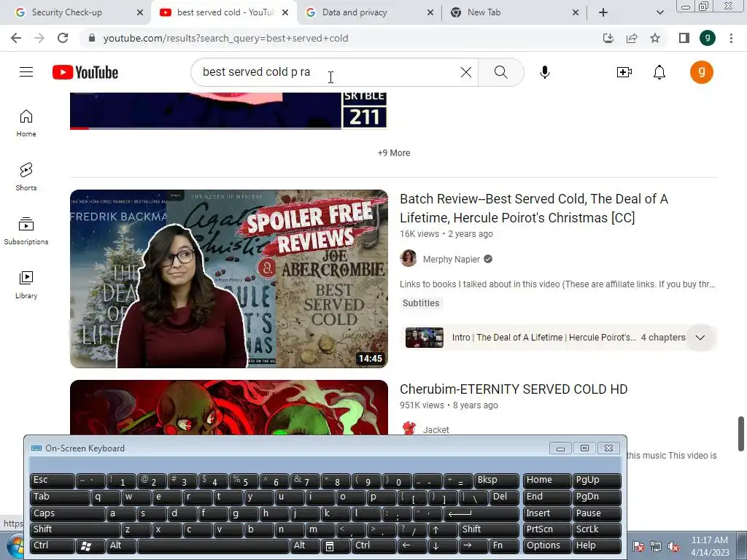Open a new browser tab
The height and width of the screenshot is (560, 747).
(603, 12)
